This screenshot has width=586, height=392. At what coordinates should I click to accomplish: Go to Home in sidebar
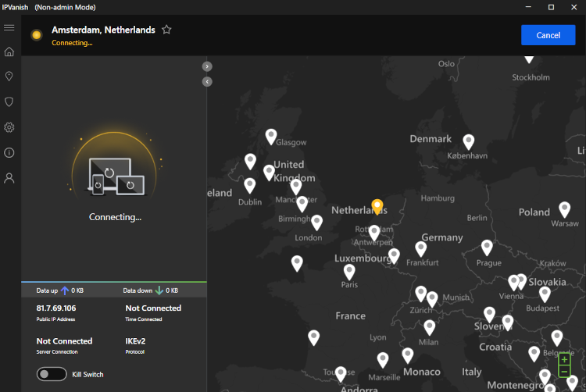[9, 52]
